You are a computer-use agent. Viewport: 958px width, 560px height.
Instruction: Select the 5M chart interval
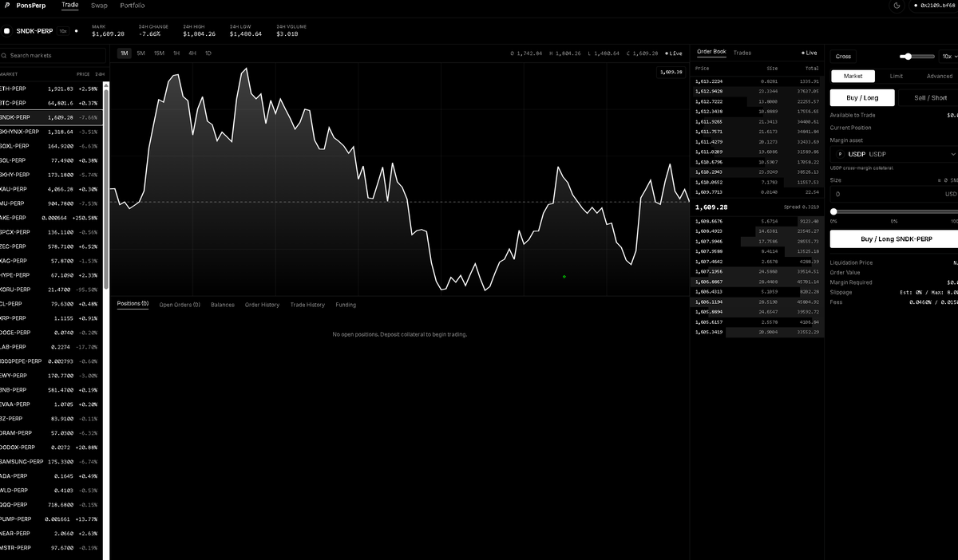coord(141,53)
